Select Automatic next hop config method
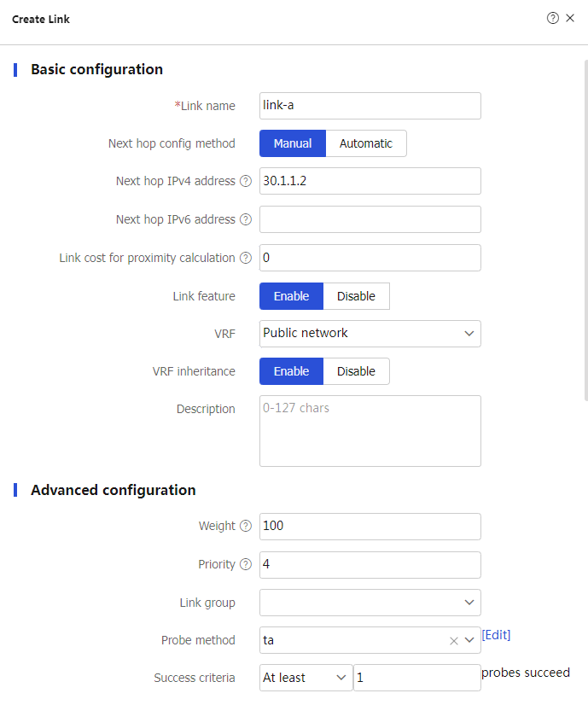 tap(366, 143)
